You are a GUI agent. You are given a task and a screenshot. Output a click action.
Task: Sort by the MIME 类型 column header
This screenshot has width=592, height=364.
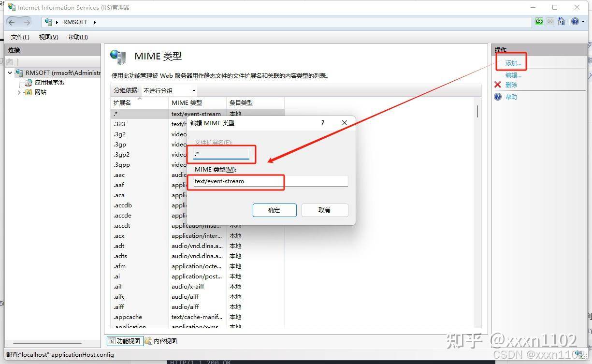point(197,102)
